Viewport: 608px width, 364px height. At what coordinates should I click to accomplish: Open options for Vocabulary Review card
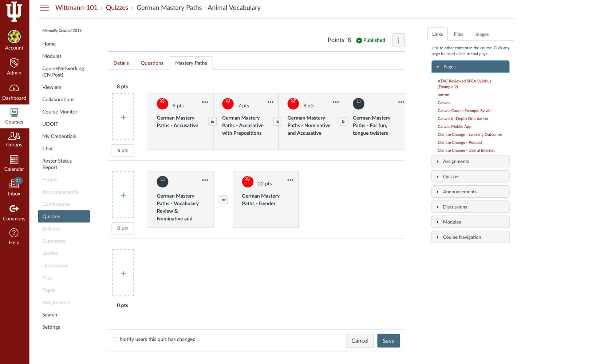(x=205, y=180)
